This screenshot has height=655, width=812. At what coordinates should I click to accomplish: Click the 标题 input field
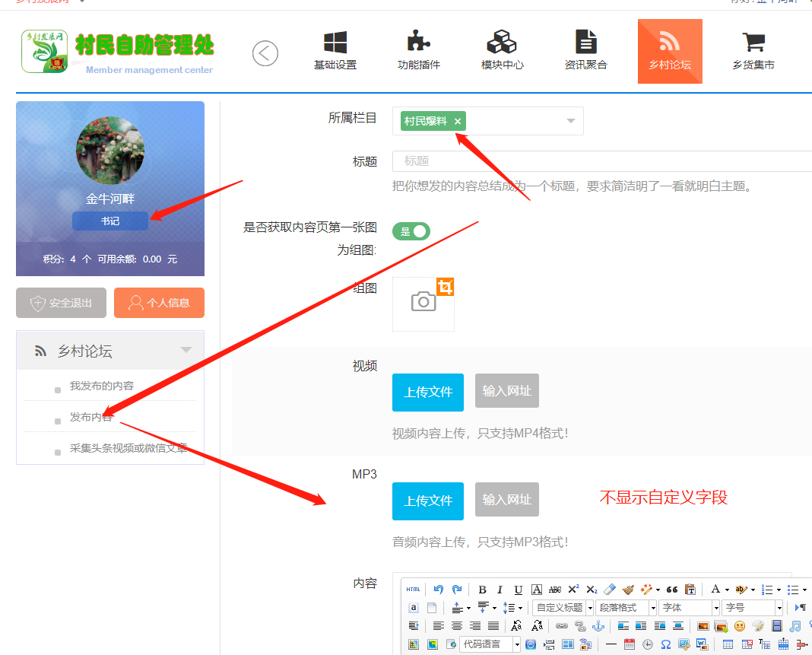pyautogui.click(x=601, y=161)
